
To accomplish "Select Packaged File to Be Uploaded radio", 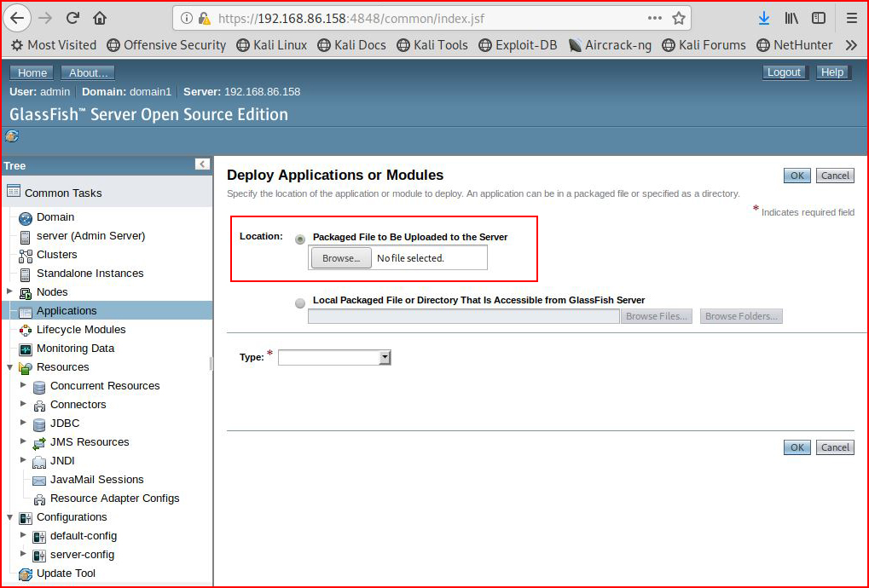I will (300, 239).
